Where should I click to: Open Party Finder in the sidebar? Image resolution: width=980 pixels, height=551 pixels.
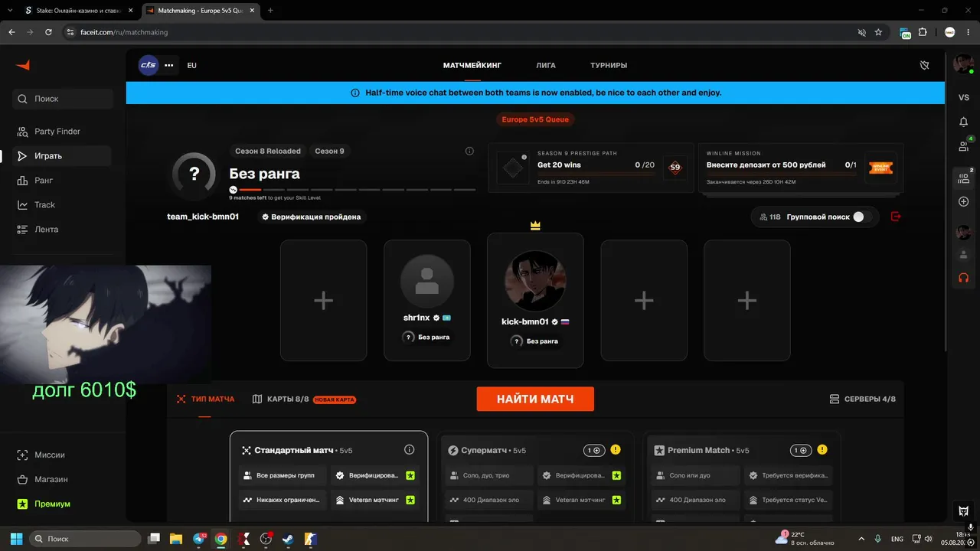pyautogui.click(x=63, y=132)
